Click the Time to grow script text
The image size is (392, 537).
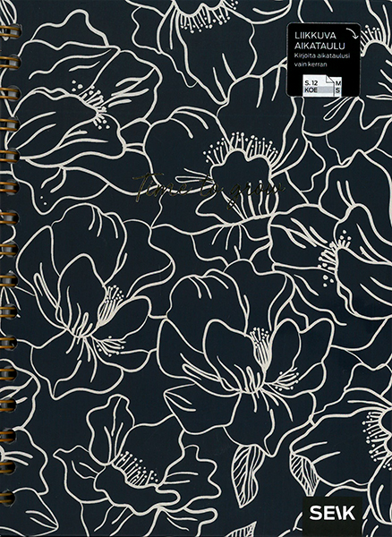209,189
